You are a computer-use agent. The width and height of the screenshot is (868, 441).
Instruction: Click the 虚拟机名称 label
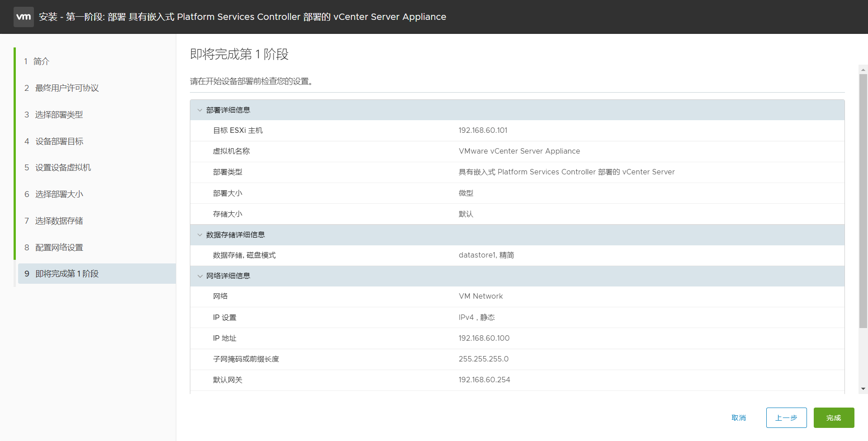tap(231, 151)
